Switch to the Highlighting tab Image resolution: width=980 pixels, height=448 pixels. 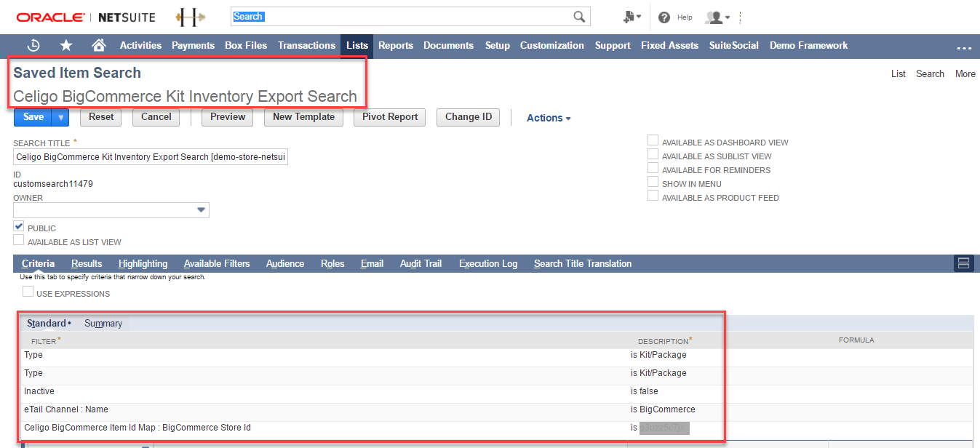tap(143, 263)
